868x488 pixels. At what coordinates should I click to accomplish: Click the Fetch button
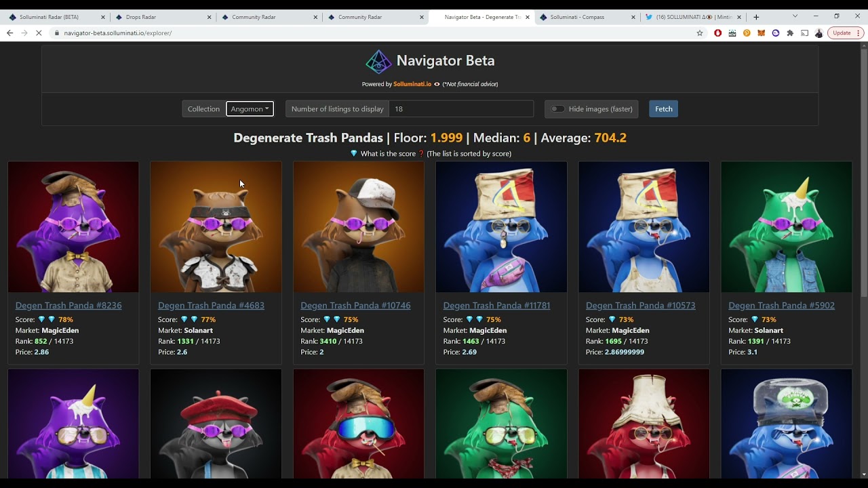pyautogui.click(x=663, y=109)
